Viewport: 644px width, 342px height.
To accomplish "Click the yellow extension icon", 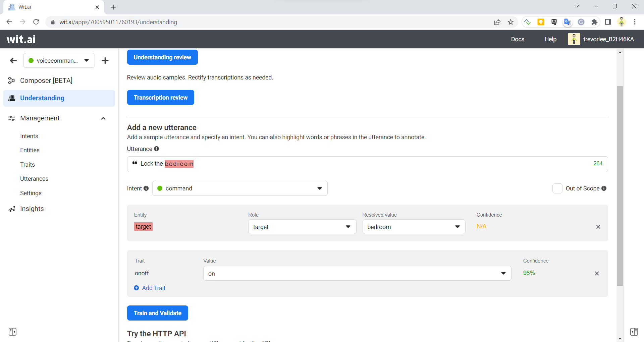I will (x=541, y=22).
